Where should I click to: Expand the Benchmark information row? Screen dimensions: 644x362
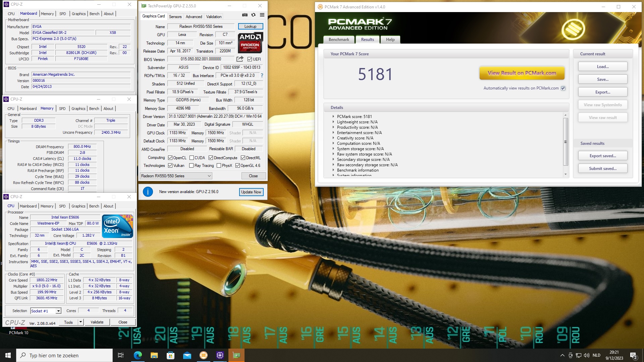333,170
